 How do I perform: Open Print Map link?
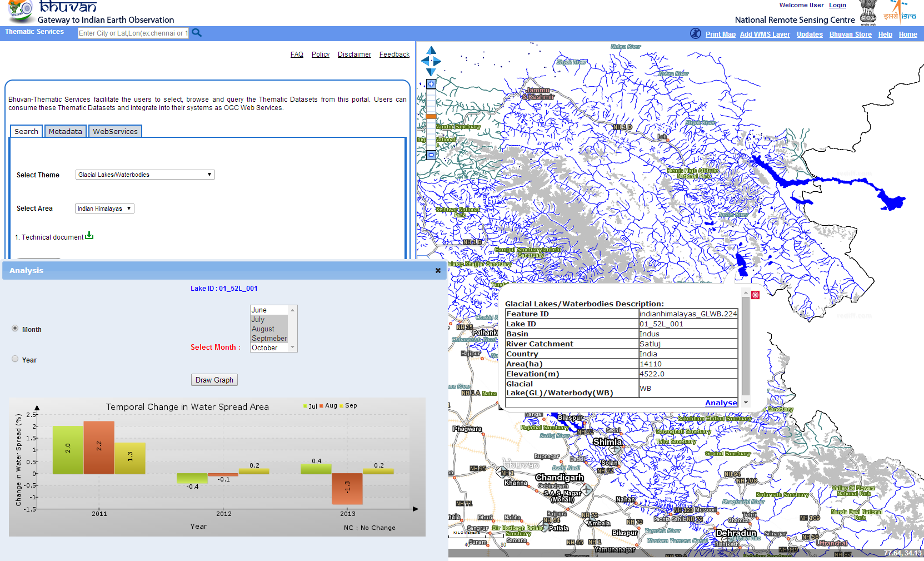(720, 34)
